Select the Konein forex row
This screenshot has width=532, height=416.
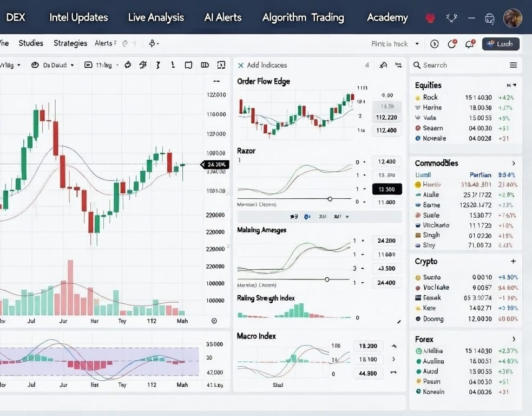466,392
